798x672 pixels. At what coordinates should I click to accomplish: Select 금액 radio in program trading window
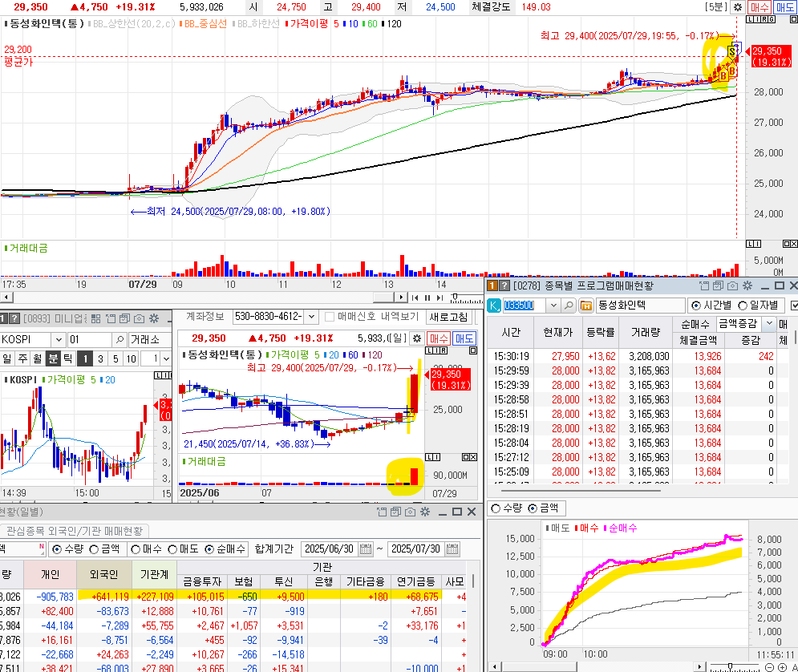click(x=533, y=508)
